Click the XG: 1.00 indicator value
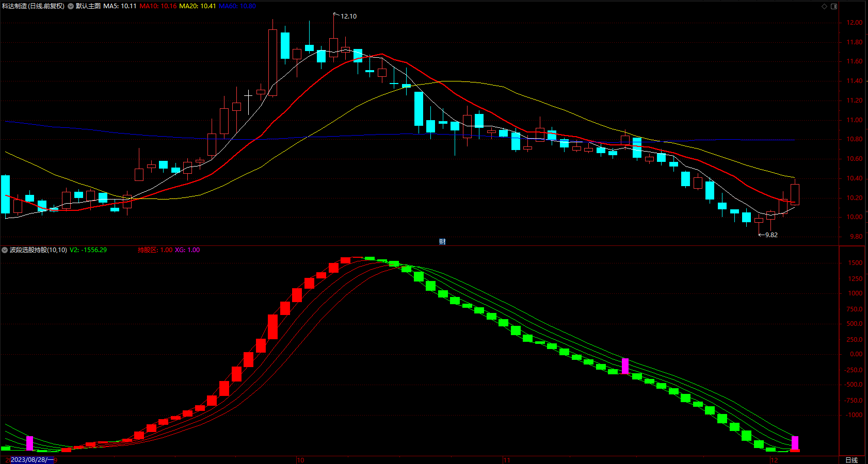The width and height of the screenshot is (868, 464). [187, 250]
